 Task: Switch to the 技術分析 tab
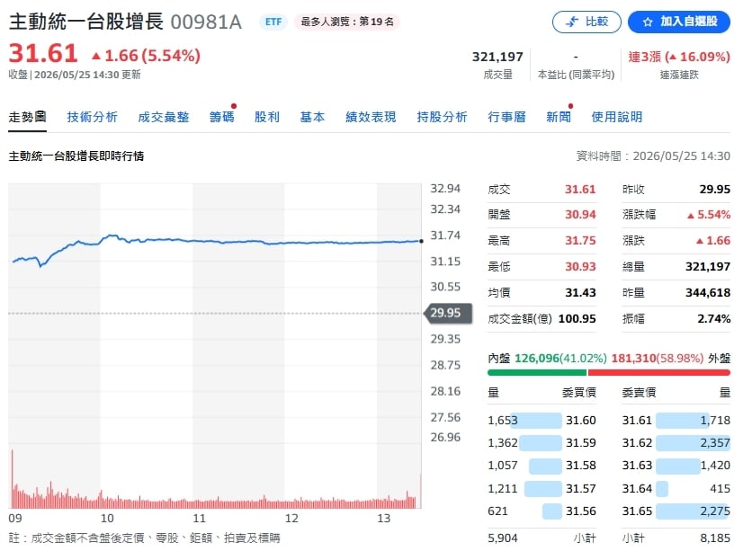coord(92,117)
